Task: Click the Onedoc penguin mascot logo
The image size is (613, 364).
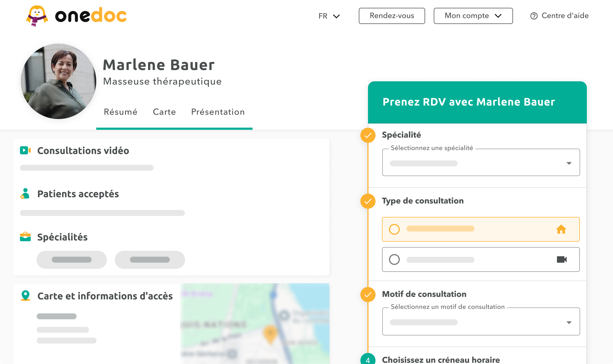Action: (x=37, y=16)
